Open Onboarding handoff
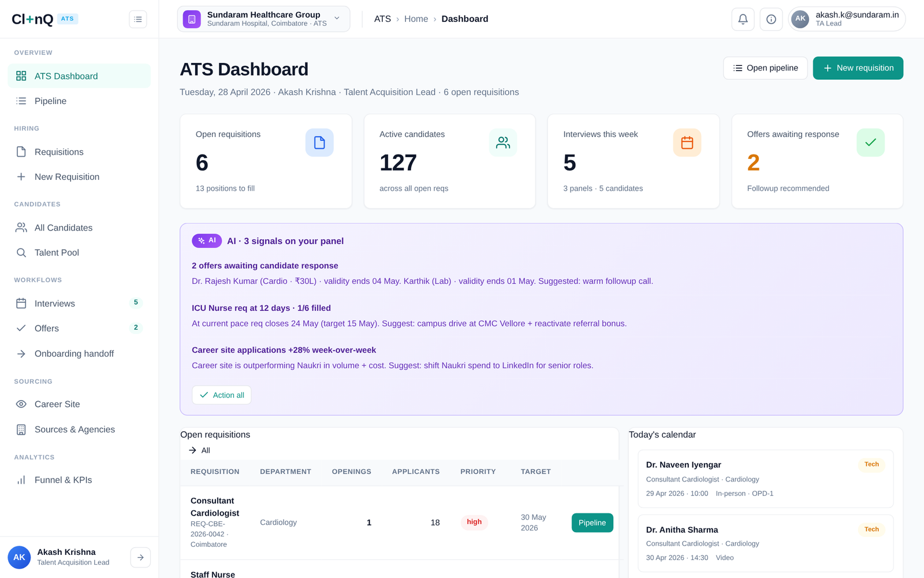The image size is (924, 578). pyautogui.click(x=79, y=354)
